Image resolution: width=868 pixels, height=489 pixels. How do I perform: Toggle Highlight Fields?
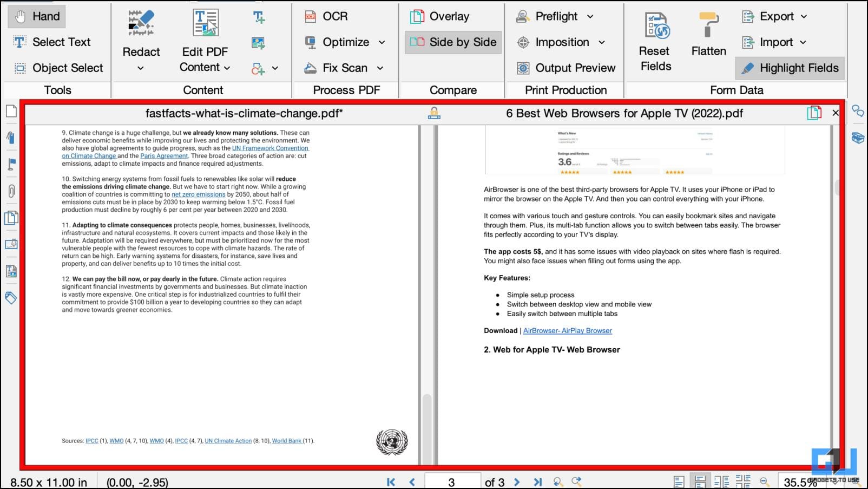click(x=790, y=68)
